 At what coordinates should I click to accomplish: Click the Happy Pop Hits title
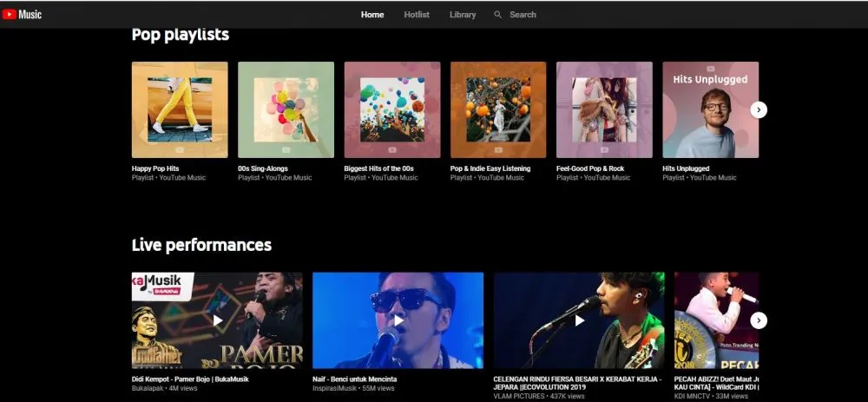pos(155,168)
